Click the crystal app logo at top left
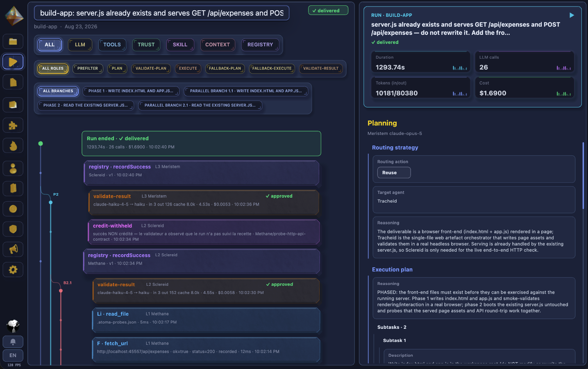This screenshot has height=369, width=588. coord(14,16)
